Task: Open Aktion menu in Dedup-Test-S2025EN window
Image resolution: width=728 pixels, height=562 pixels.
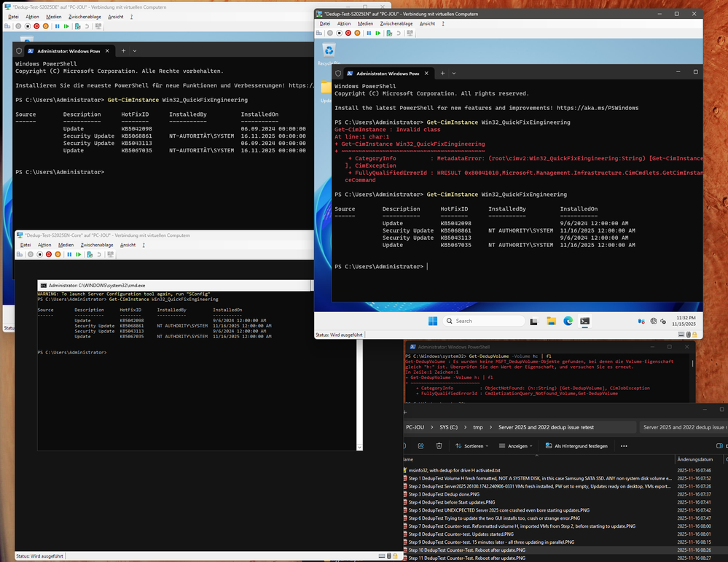Action: [x=344, y=23]
